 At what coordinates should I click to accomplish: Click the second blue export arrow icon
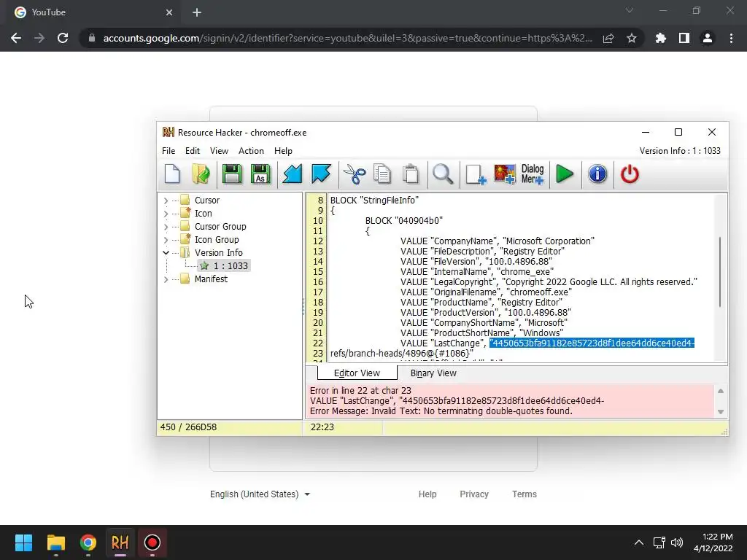coord(321,174)
